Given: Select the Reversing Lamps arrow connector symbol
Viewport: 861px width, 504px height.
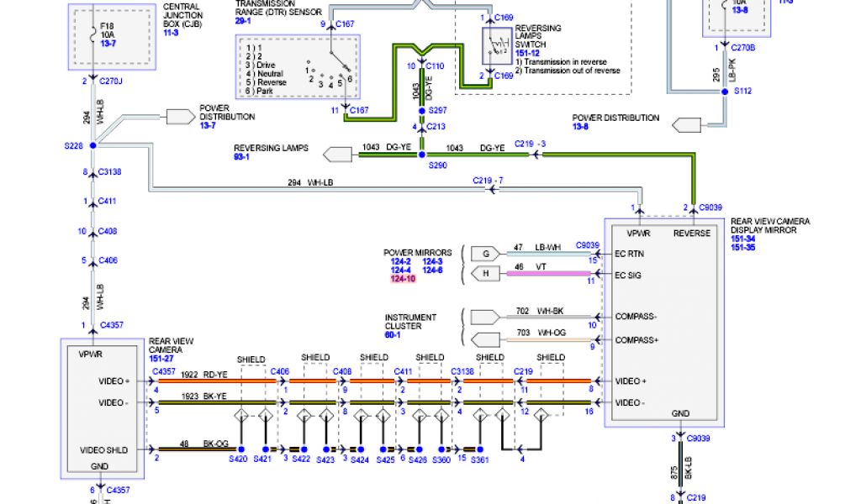Looking at the screenshot, I should 337,154.
